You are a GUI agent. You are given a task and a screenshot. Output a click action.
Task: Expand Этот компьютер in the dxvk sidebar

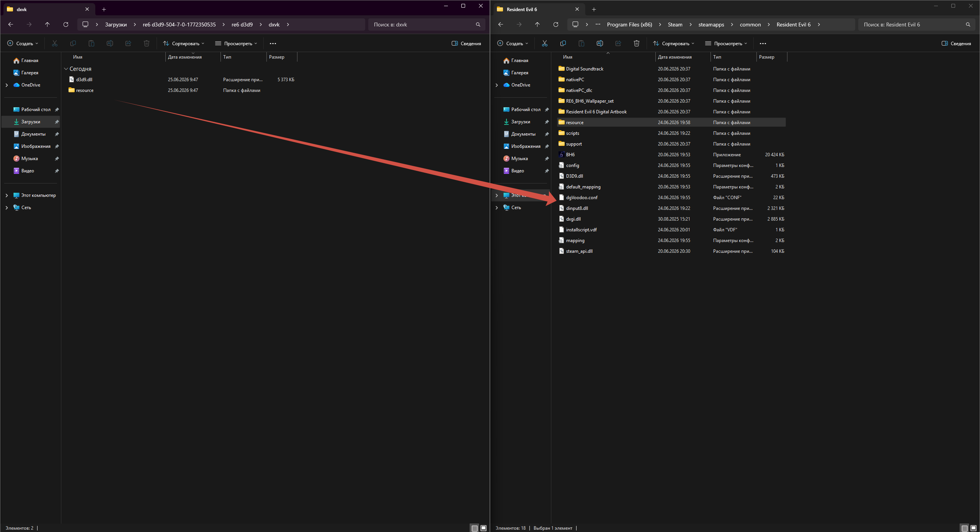[x=7, y=195]
